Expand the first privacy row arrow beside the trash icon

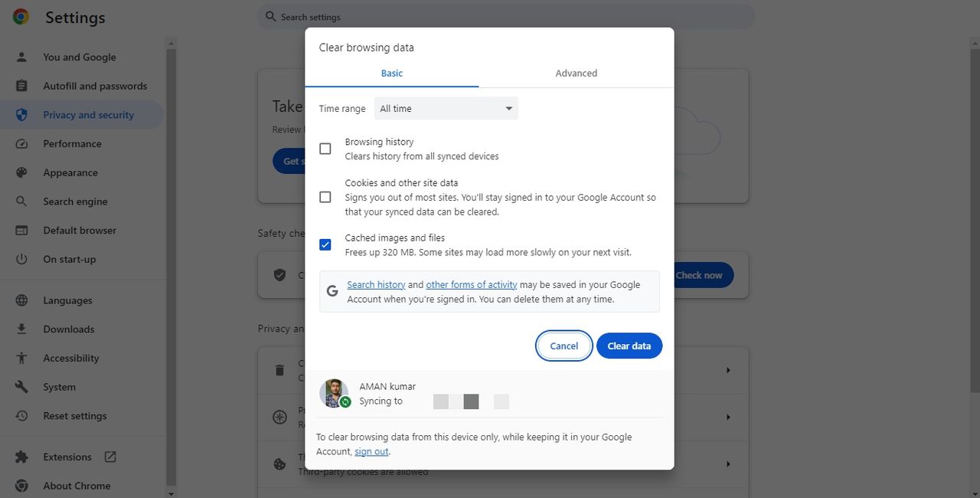pyautogui.click(x=728, y=370)
